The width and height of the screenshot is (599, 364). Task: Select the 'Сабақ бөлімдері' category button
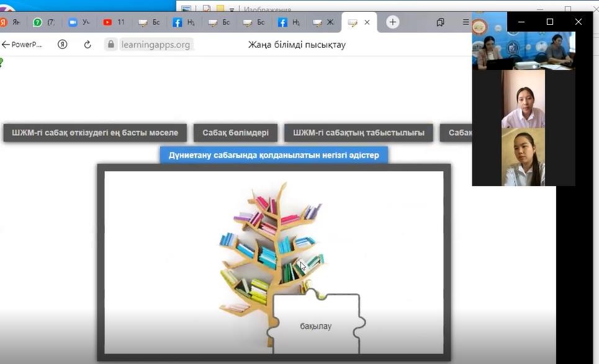pos(235,133)
